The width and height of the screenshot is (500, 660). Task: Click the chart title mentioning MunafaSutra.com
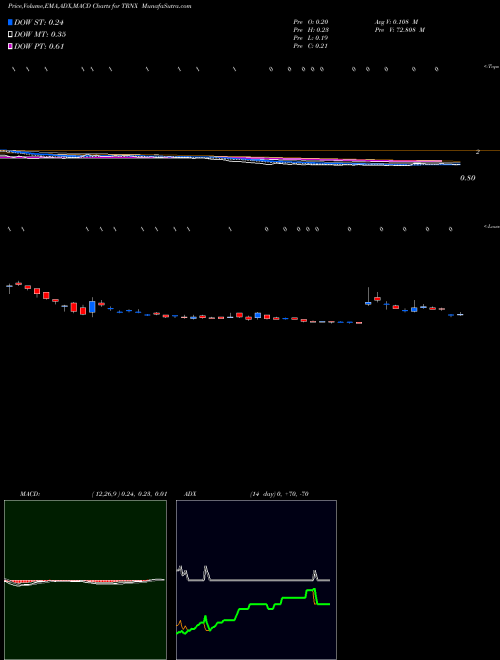click(x=99, y=7)
